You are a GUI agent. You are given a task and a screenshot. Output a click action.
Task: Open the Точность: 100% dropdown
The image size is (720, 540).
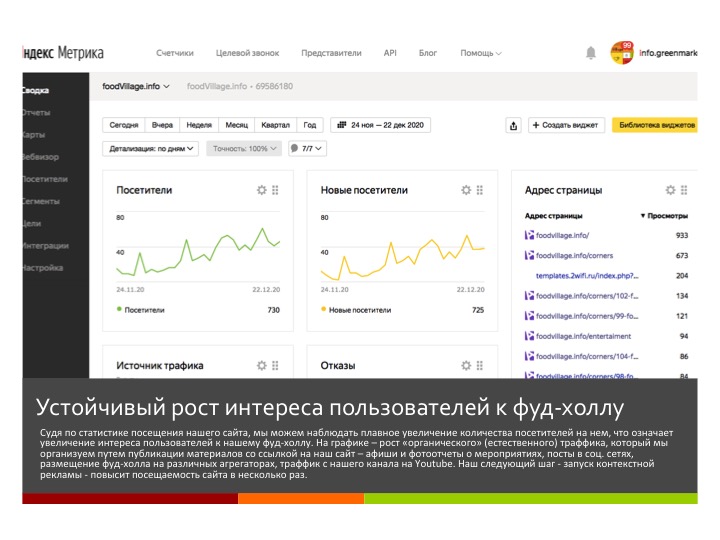point(244,148)
